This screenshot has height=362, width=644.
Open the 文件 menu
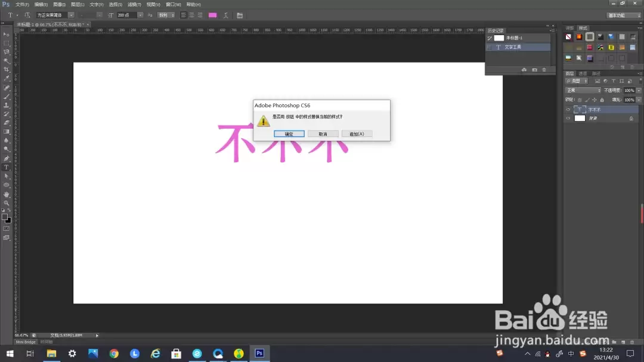22,5
